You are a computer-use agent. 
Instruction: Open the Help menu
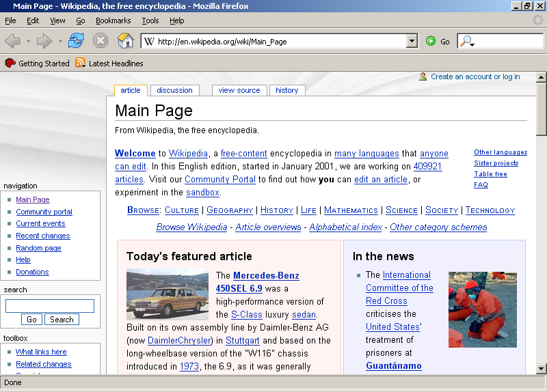coord(177,20)
